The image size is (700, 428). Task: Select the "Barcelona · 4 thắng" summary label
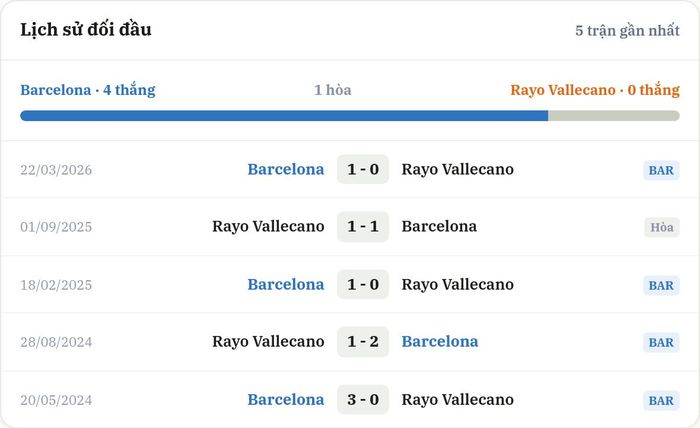[88, 90]
